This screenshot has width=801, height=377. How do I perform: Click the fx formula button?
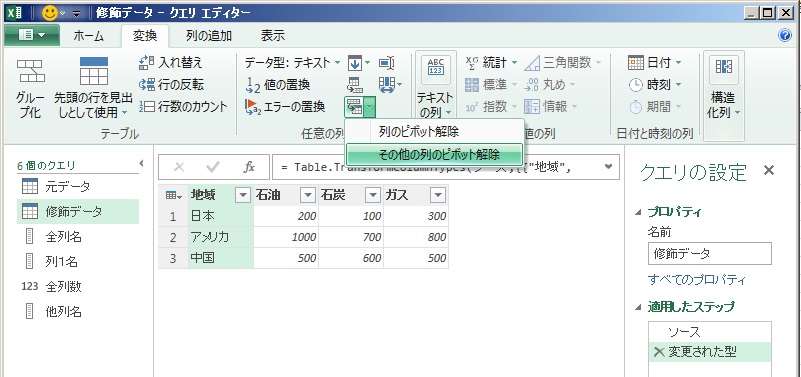tap(249, 167)
